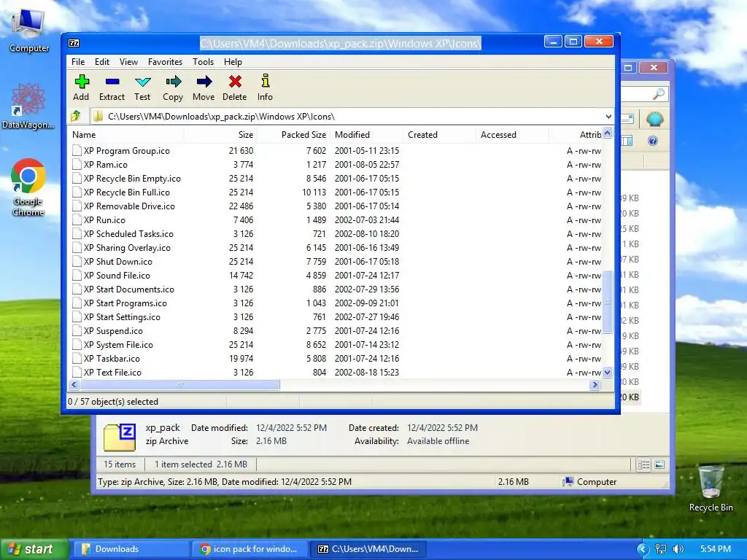The image size is (747, 560).
Task: Click the Add toolbar icon
Action: point(82,82)
